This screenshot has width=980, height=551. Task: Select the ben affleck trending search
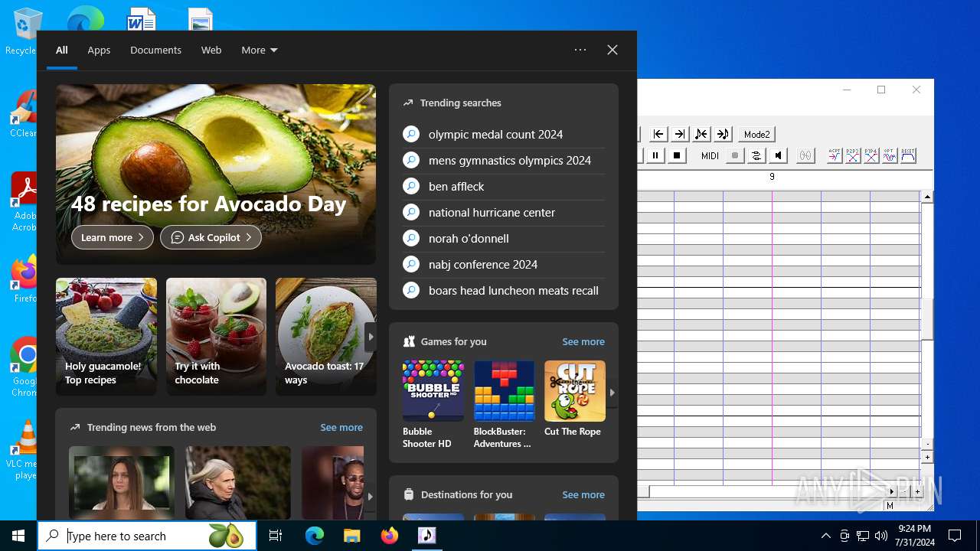(504, 186)
